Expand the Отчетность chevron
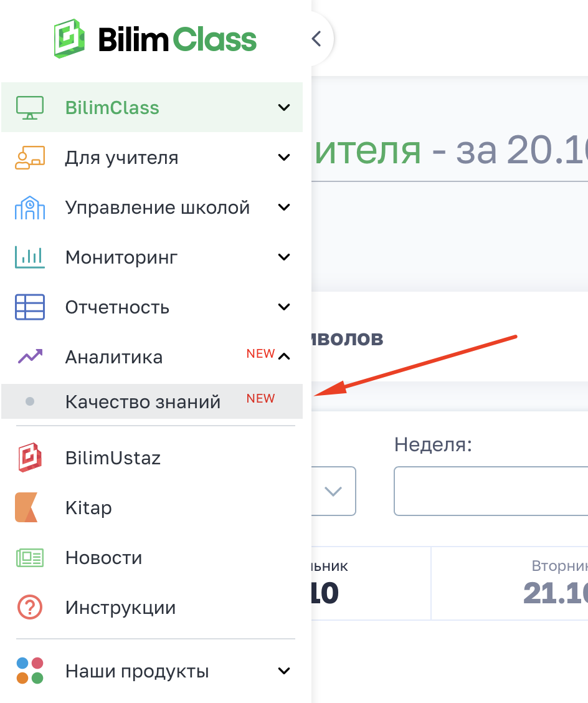This screenshot has height=703, width=588. [283, 307]
